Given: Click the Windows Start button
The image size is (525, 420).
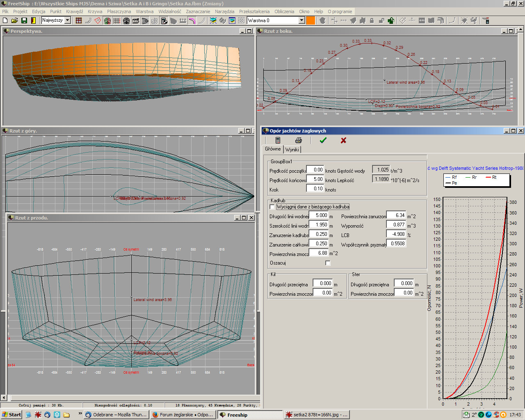Looking at the screenshot, I should 11,415.
